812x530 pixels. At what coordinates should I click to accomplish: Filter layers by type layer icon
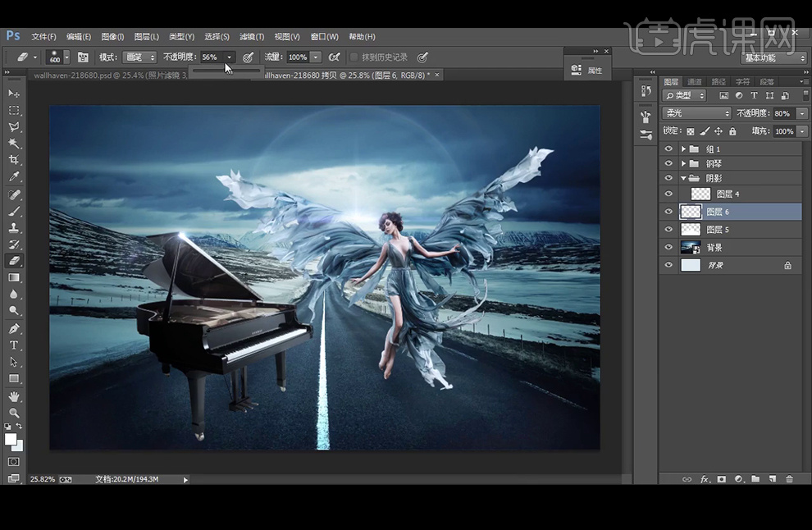click(754, 96)
